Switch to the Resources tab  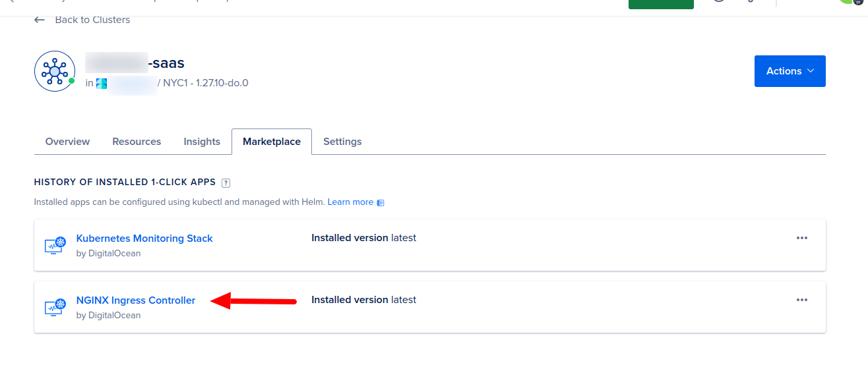(137, 142)
